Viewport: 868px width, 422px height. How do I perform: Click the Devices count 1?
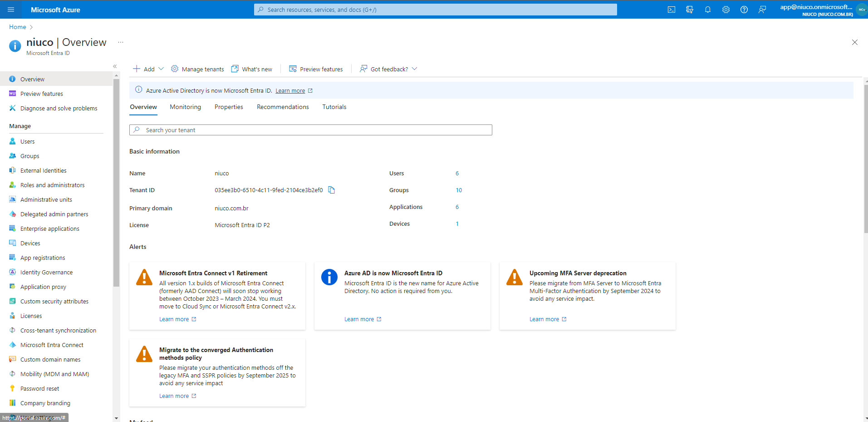click(x=457, y=224)
